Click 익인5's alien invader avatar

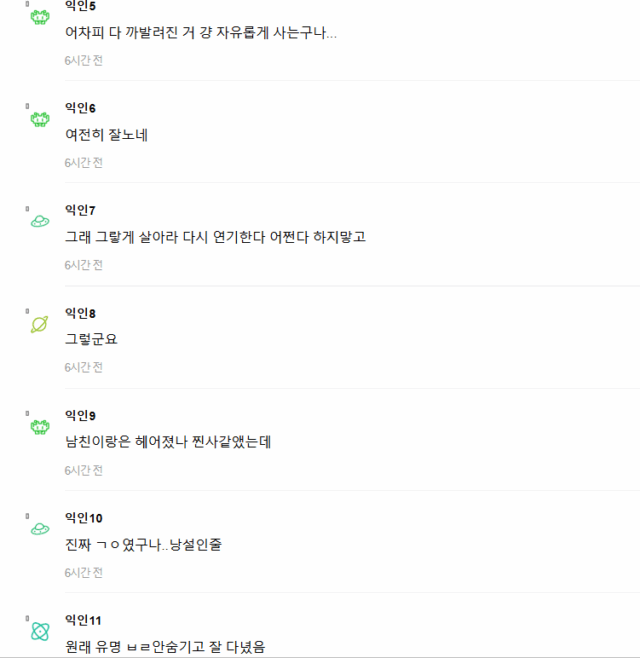click(40, 17)
